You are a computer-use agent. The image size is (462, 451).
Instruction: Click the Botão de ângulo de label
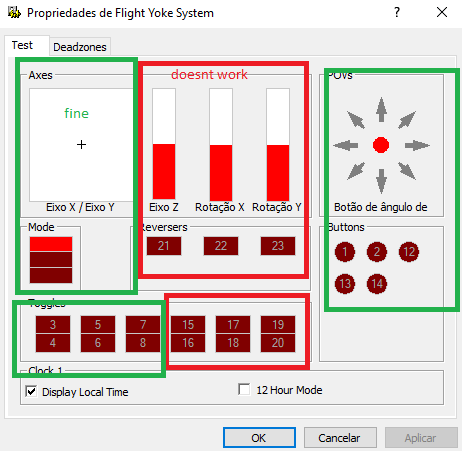380,207
